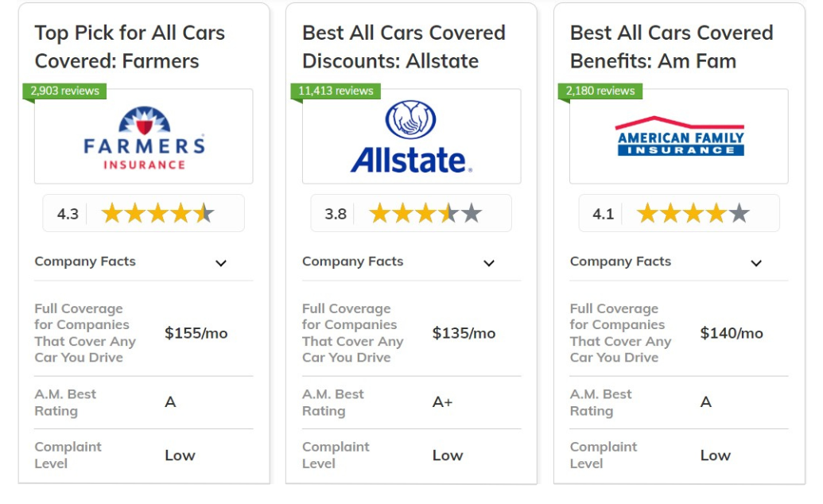This screenshot has width=823, height=504.
Task: Open the 2,903 reviews badge
Action: 64,91
